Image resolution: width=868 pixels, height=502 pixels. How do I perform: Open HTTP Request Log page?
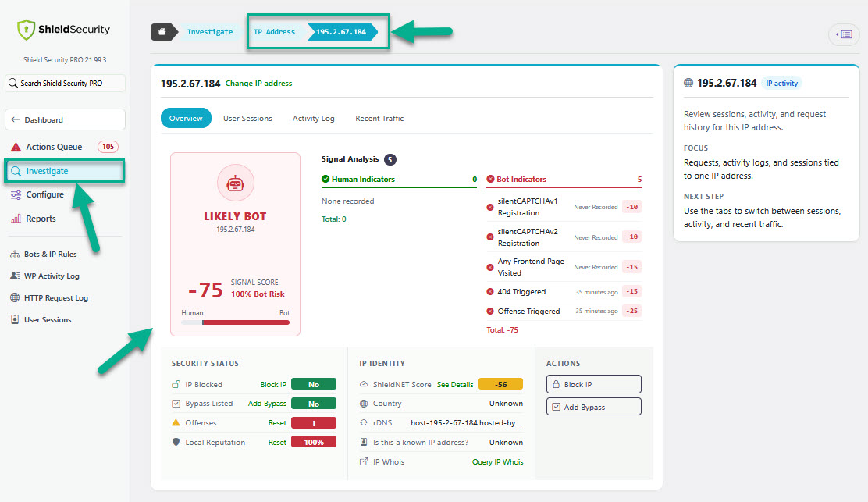[x=56, y=297]
